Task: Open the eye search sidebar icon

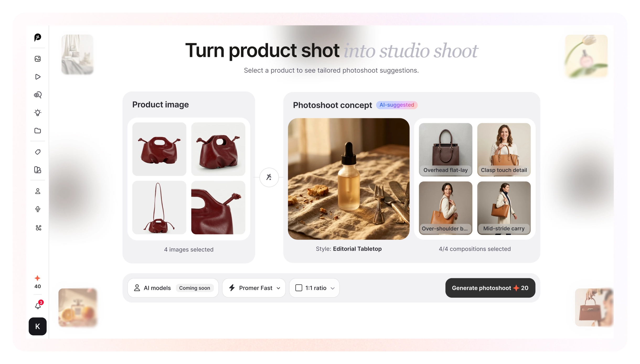Action: 38,95
